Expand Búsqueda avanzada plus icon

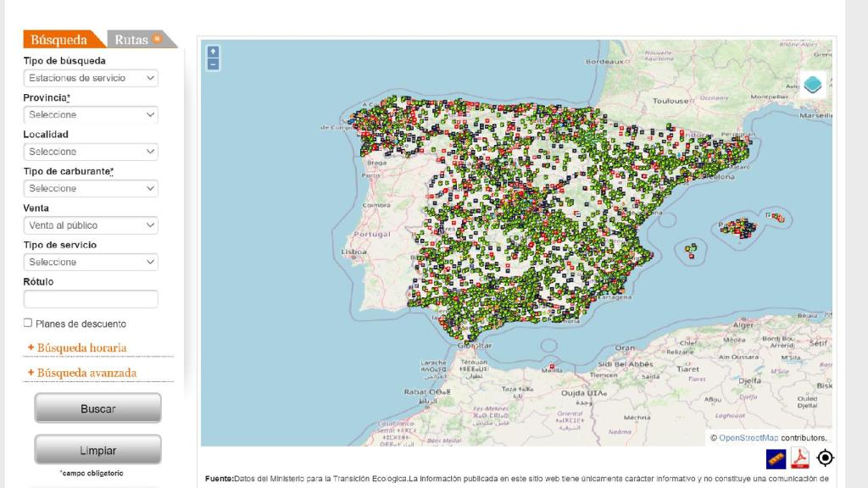point(31,373)
